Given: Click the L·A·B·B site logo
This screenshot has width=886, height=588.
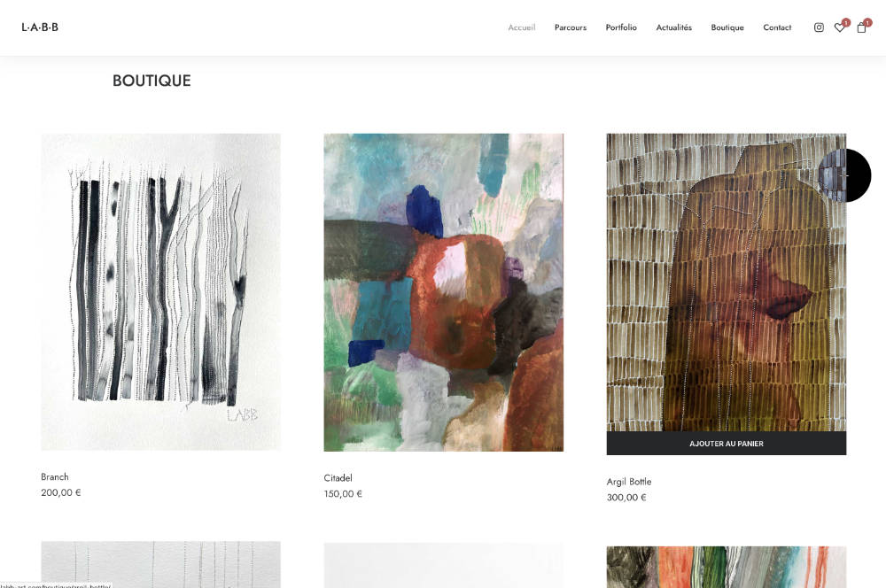Looking at the screenshot, I should click(40, 27).
